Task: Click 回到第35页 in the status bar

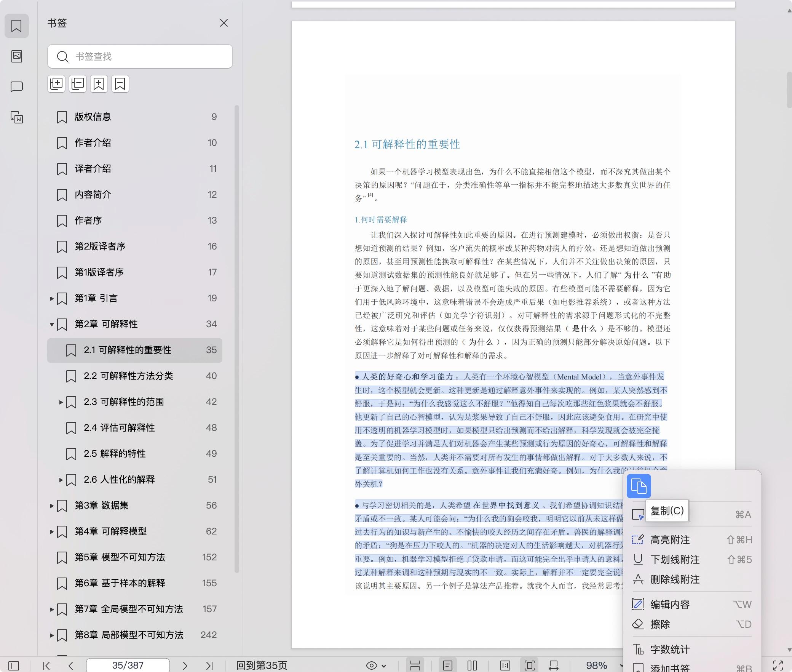Action: (x=262, y=666)
